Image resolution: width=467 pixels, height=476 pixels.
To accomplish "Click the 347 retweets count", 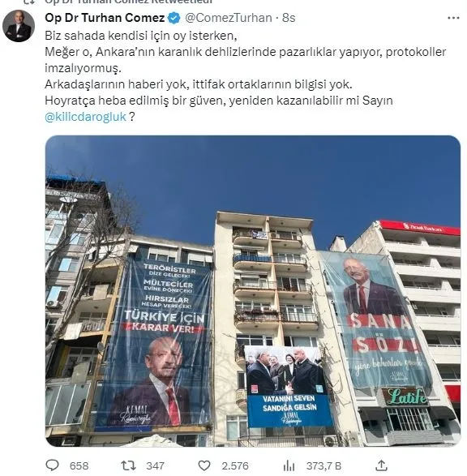I will [x=155, y=465].
